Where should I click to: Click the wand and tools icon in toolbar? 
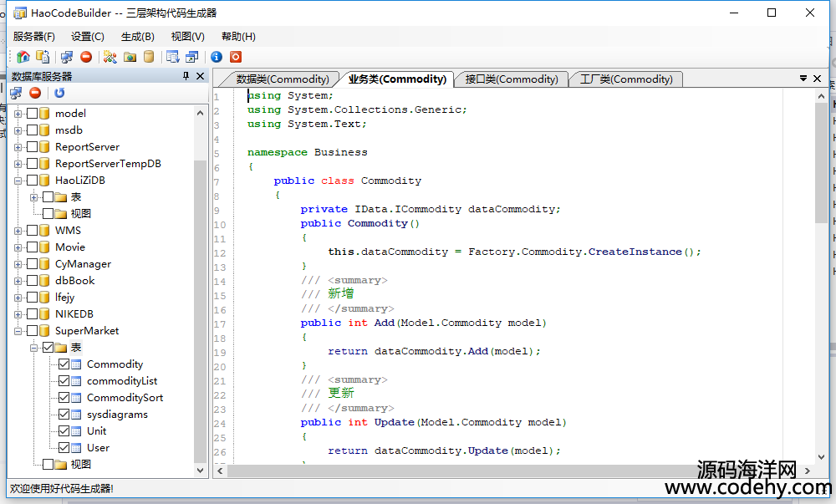pyautogui.click(x=110, y=57)
